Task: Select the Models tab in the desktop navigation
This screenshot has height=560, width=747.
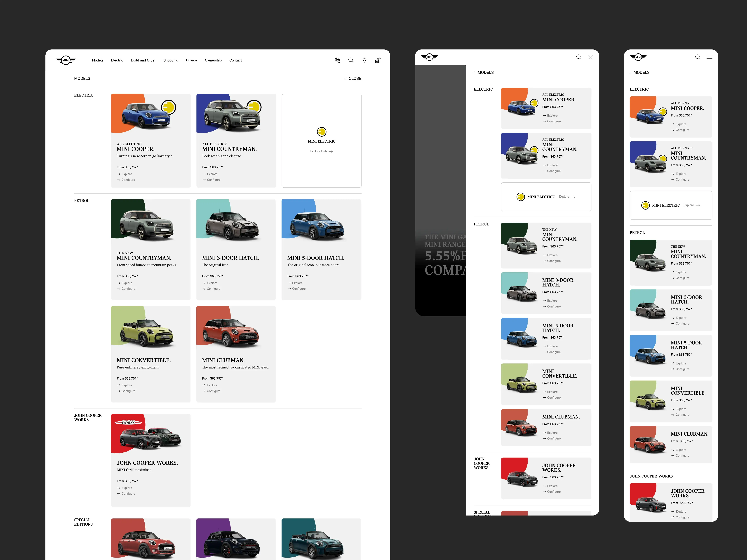Action: tap(98, 60)
